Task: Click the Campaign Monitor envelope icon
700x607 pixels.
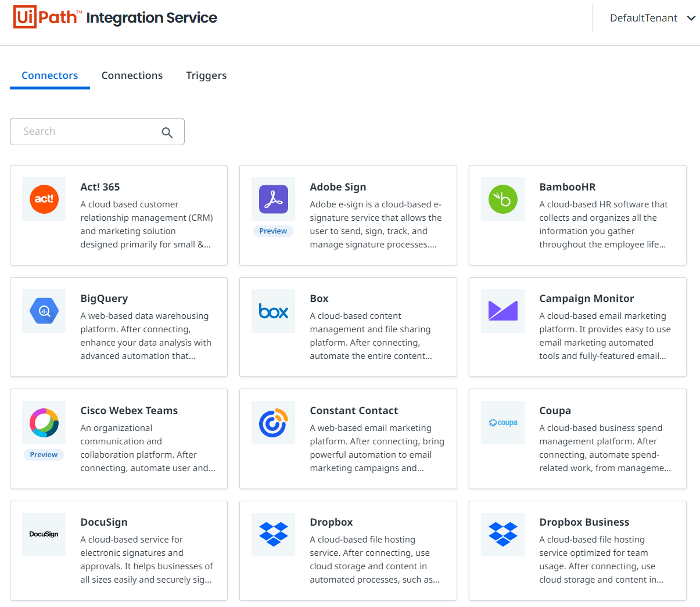Action: pos(503,311)
